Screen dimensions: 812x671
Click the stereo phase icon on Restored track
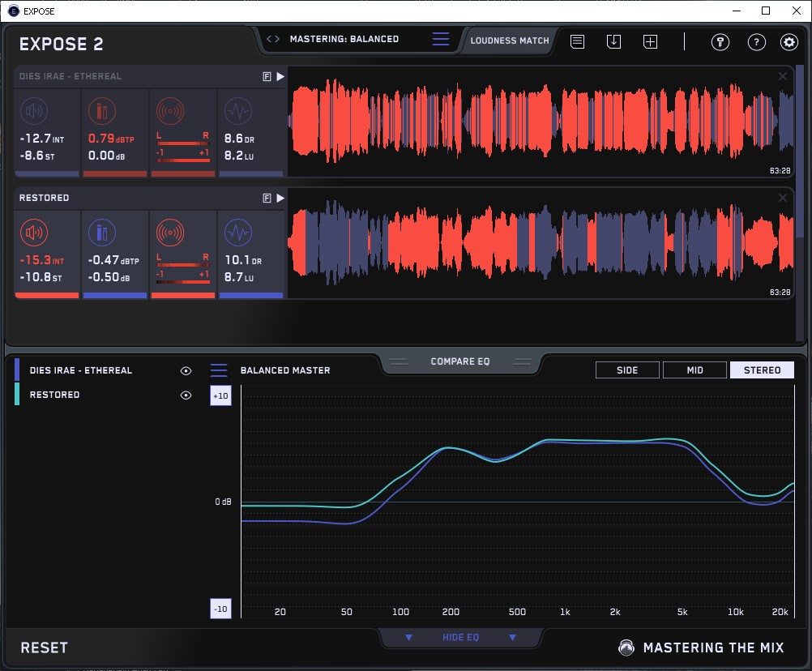pos(170,233)
